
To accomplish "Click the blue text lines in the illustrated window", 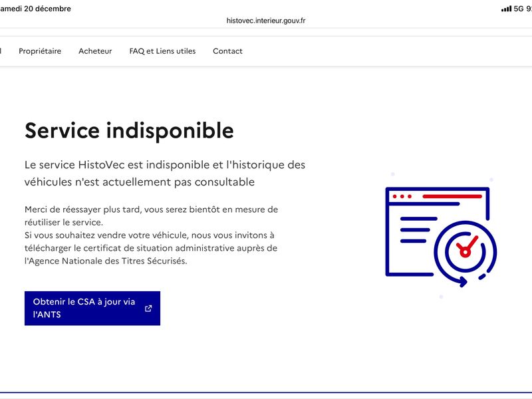I will pyautogui.click(x=416, y=230).
